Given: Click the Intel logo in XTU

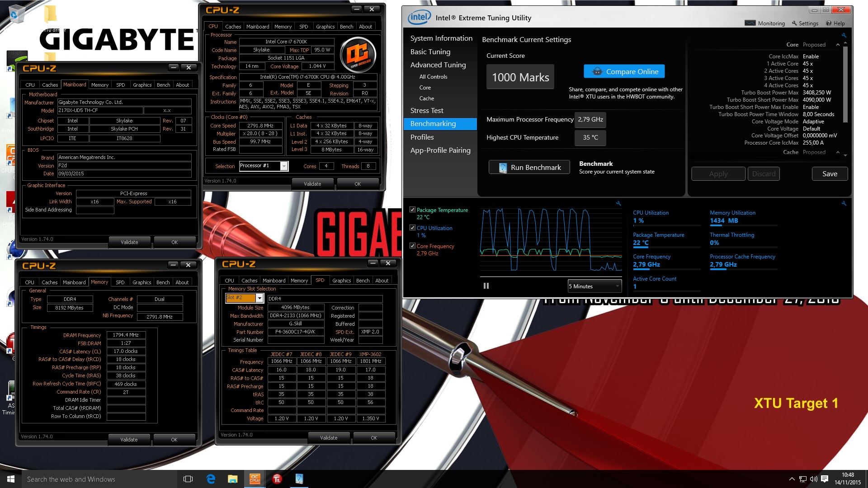Looking at the screenshot, I should click(x=419, y=18).
